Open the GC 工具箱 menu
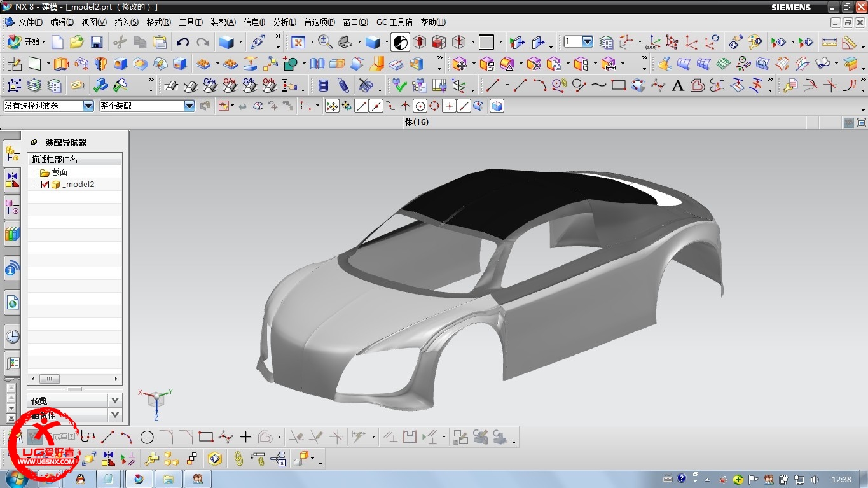This screenshot has width=868, height=488. point(394,22)
